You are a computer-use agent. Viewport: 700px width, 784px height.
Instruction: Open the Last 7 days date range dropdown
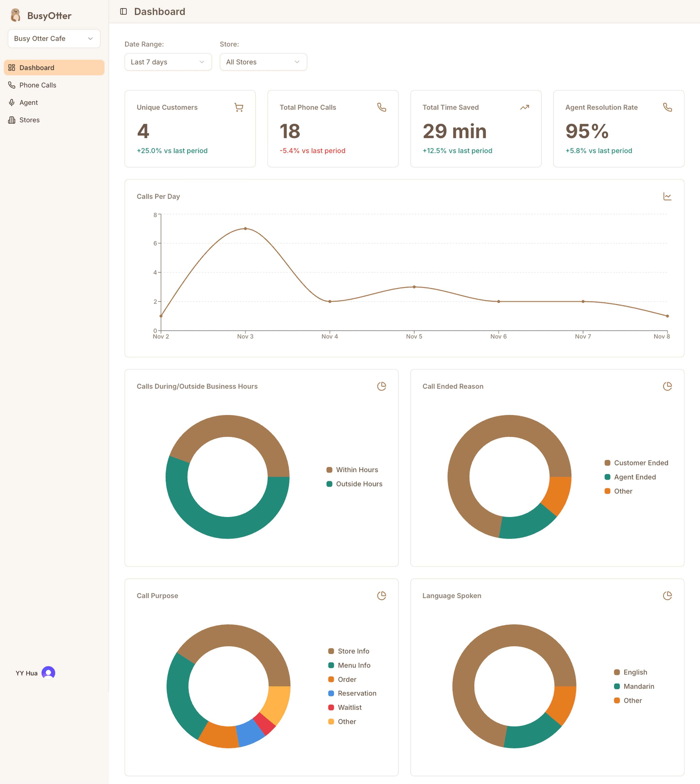point(168,62)
